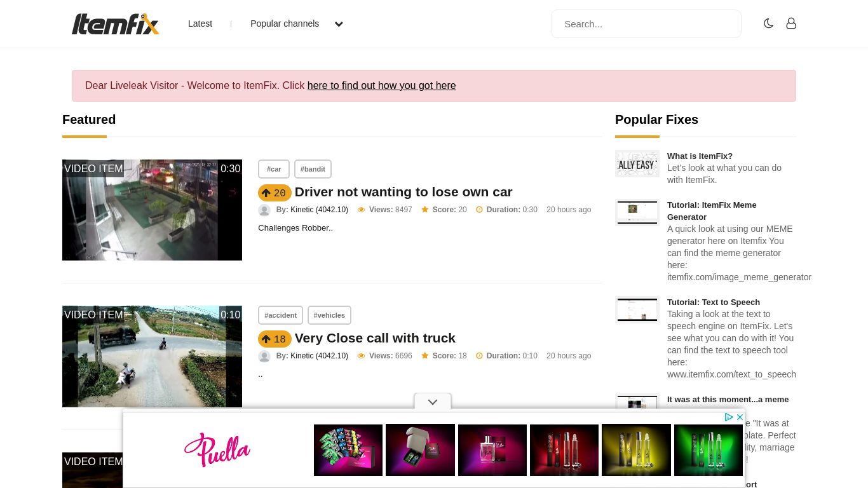868x488 pixels.
Task: Open 'It was at this moment...a meme' fix
Action: 728,399
